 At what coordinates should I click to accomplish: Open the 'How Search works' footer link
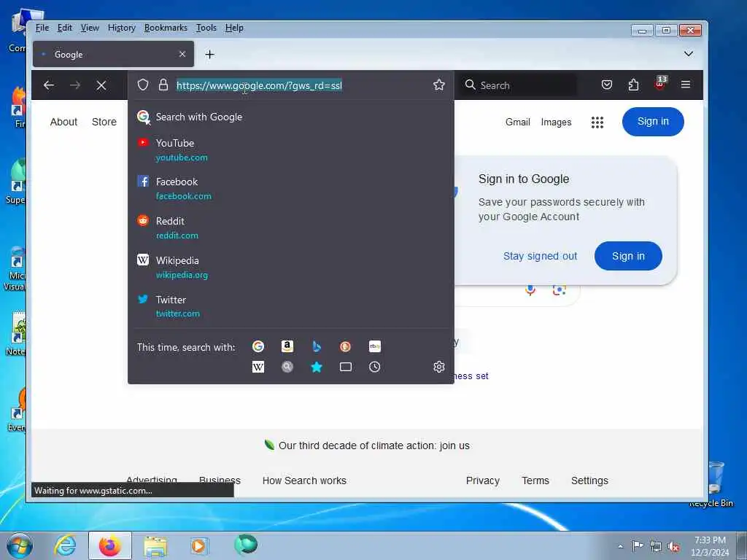pyautogui.click(x=304, y=481)
